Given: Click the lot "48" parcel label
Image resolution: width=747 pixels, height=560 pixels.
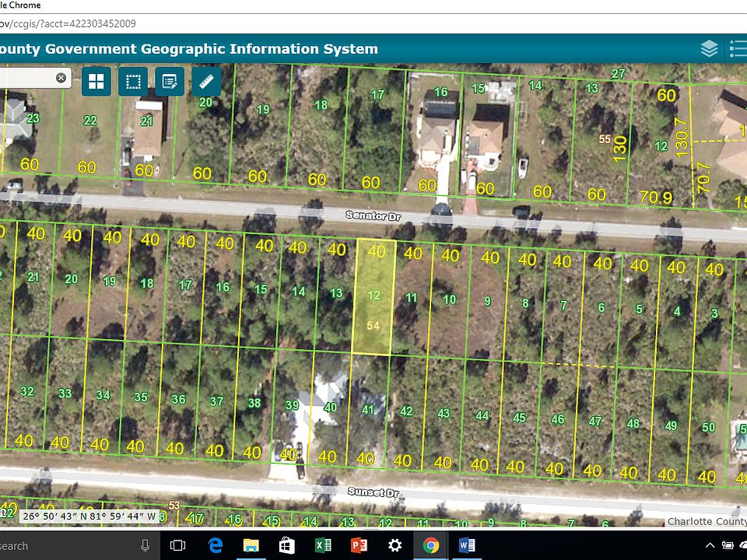Looking at the screenshot, I should 633,423.
